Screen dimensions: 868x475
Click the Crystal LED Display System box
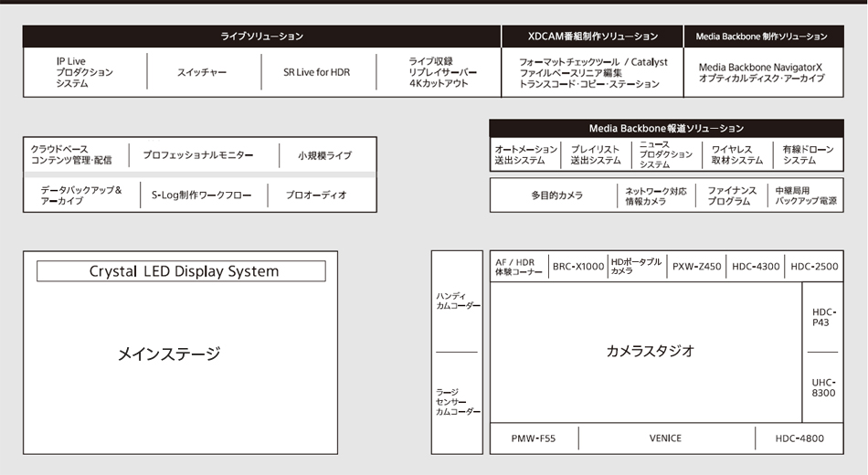click(181, 271)
